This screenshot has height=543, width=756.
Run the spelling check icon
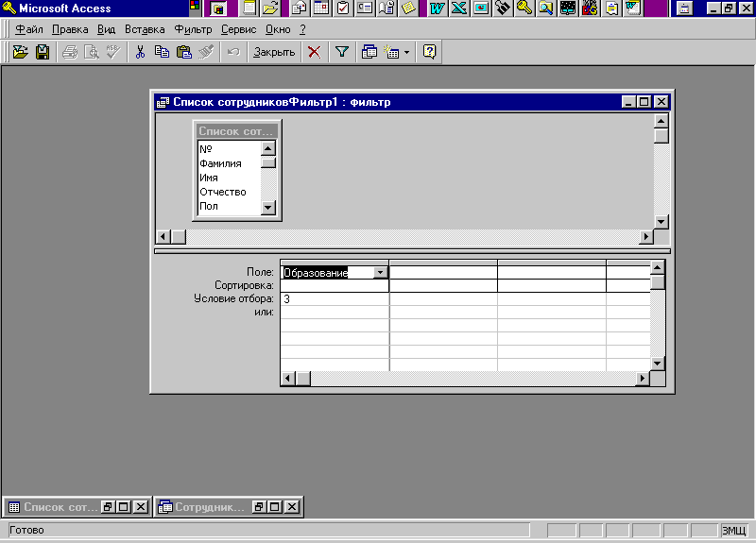click(113, 52)
